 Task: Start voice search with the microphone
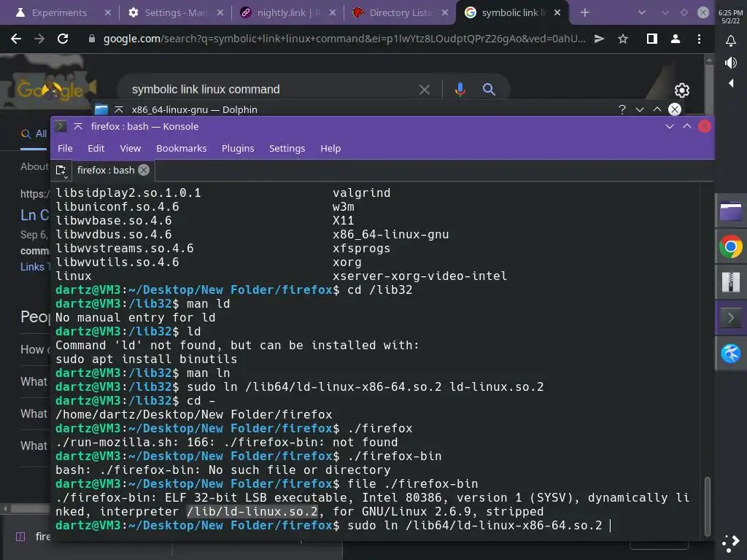coord(460,89)
